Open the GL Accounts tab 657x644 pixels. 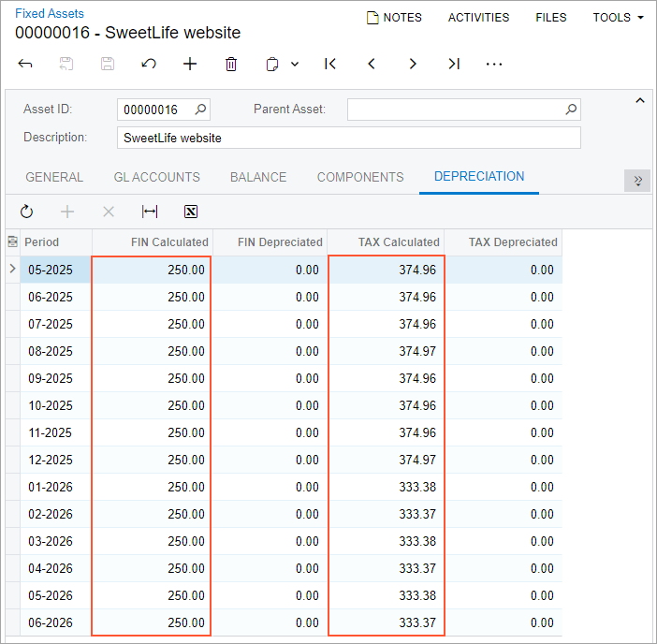(x=156, y=177)
